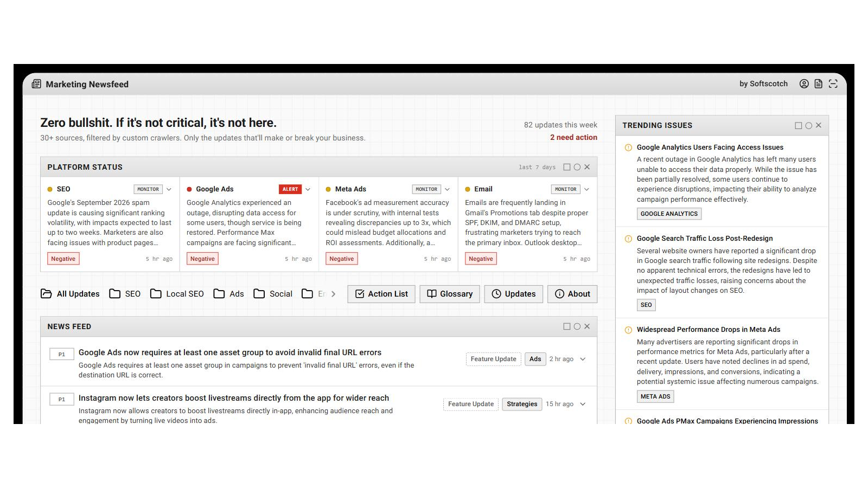This screenshot has height=488, width=868.
Task: Select the All Updates folder tab
Action: click(x=70, y=294)
